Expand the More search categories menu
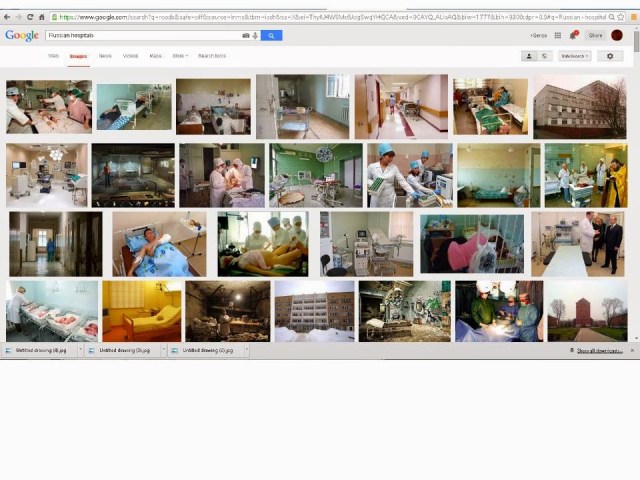 tap(180, 56)
